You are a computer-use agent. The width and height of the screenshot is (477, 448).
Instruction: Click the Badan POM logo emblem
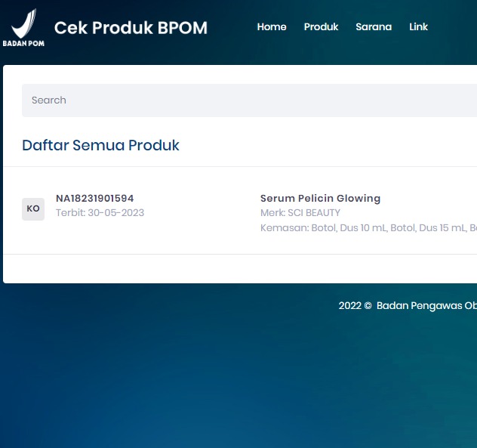click(24, 23)
